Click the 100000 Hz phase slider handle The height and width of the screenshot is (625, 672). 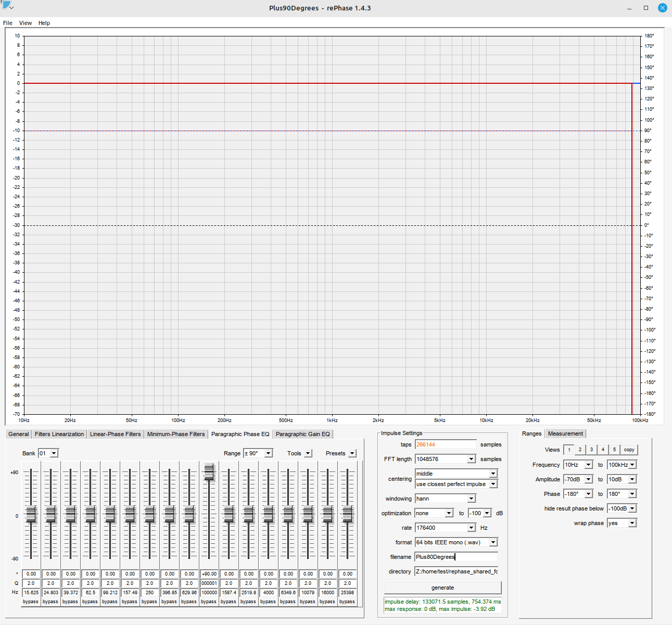coord(209,473)
